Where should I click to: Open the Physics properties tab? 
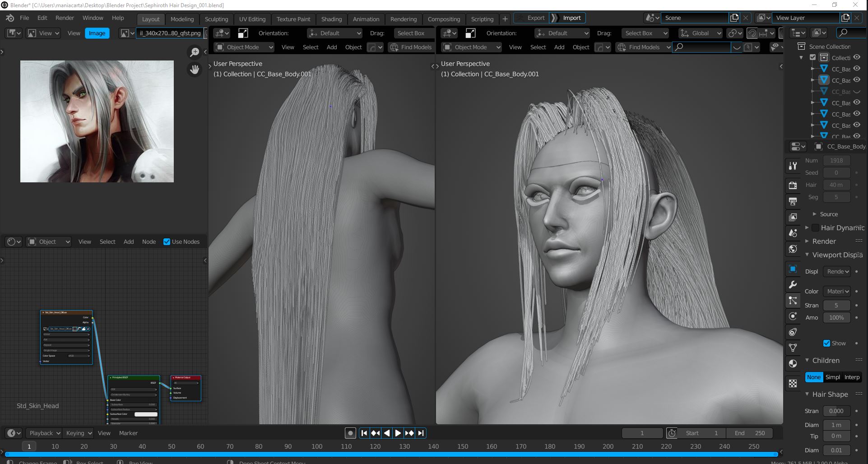tap(793, 316)
